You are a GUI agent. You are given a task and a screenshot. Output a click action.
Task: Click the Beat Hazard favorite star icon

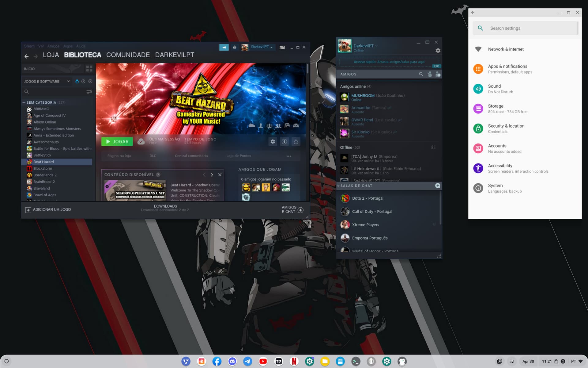(x=296, y=140)
